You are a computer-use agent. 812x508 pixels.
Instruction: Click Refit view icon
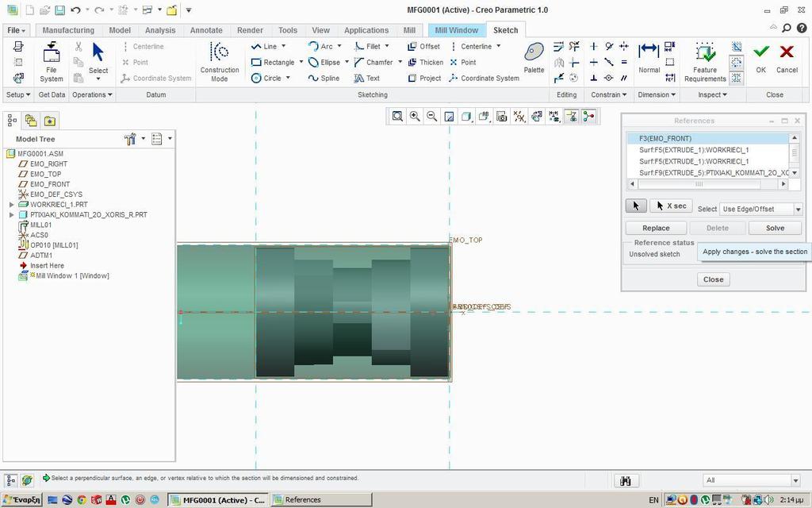click(x=397, y=116)
